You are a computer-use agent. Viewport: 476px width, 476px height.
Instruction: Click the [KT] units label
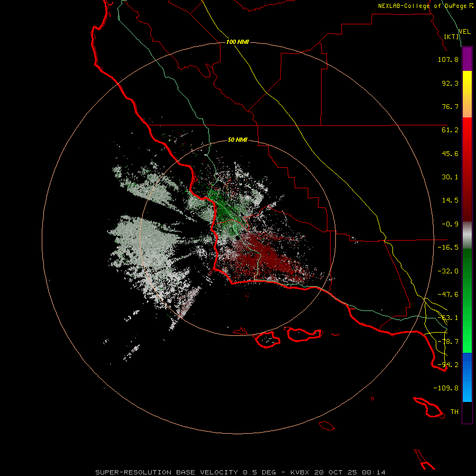coord(452,36)
